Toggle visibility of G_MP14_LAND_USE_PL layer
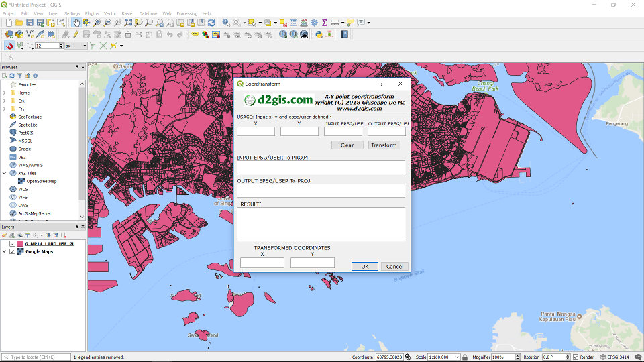Screen dimensions: 644x362 pyautogui.click(x=12, y=244)
